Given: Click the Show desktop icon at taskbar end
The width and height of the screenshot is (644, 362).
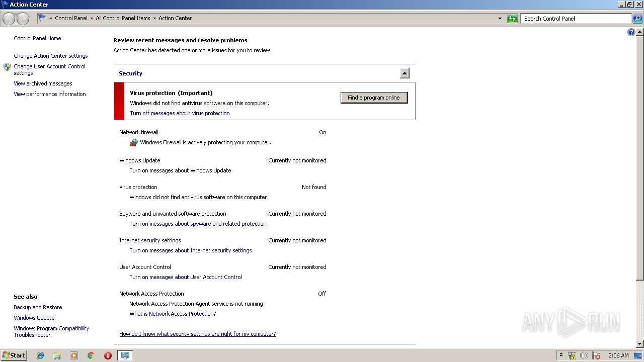Looking at the screenshot, I should pyautogui.click(x=638, y=355).
